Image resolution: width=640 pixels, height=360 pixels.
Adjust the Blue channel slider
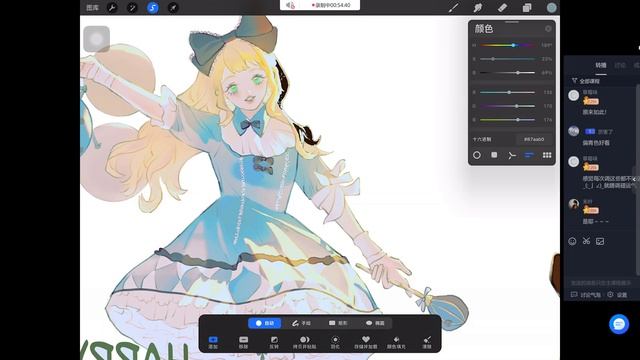507,120
